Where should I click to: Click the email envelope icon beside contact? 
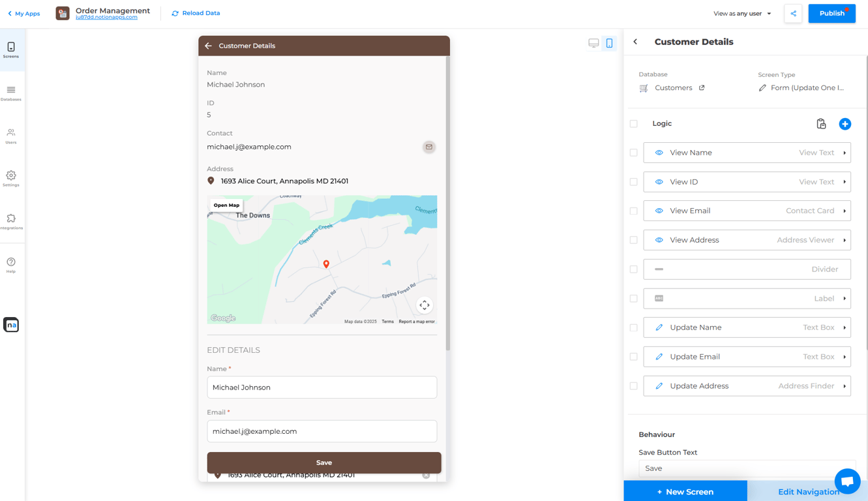[x=428, y=147]
